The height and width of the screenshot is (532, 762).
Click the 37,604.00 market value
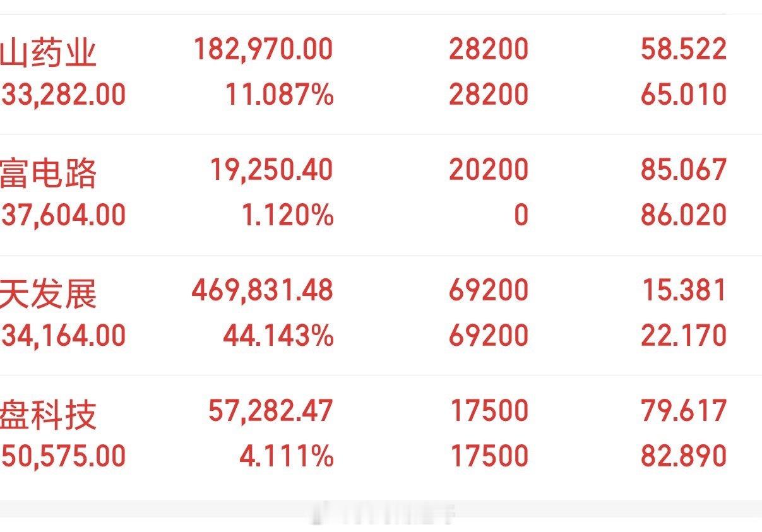63,216
